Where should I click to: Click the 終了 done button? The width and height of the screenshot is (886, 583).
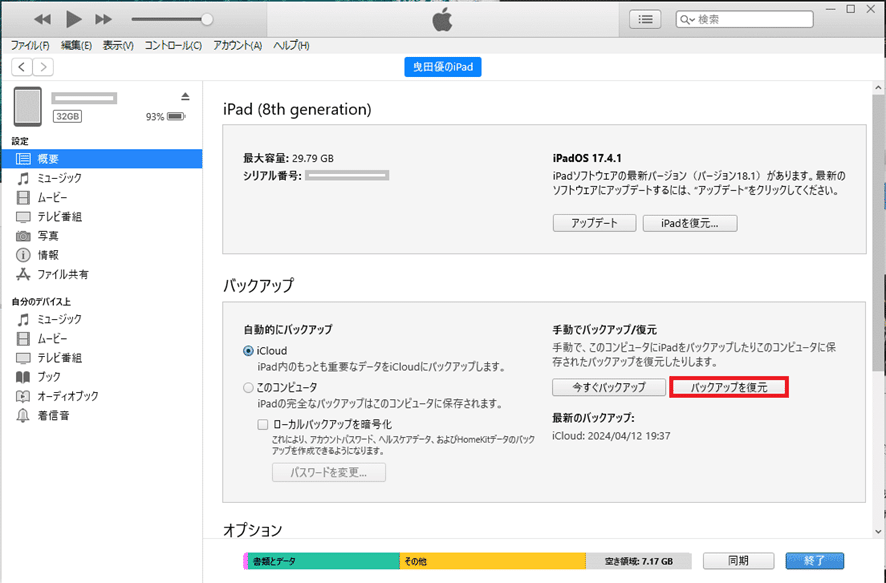(x=814, y=561)
